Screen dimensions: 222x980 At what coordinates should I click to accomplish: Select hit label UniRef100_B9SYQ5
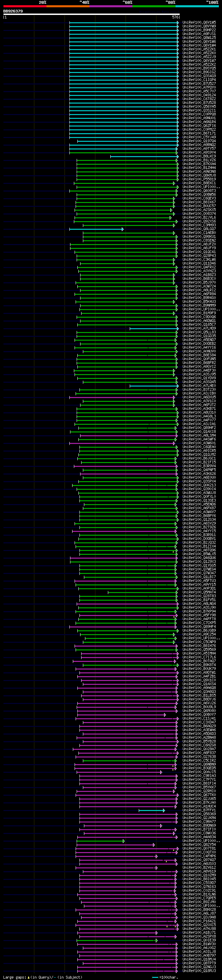(199, 68)
